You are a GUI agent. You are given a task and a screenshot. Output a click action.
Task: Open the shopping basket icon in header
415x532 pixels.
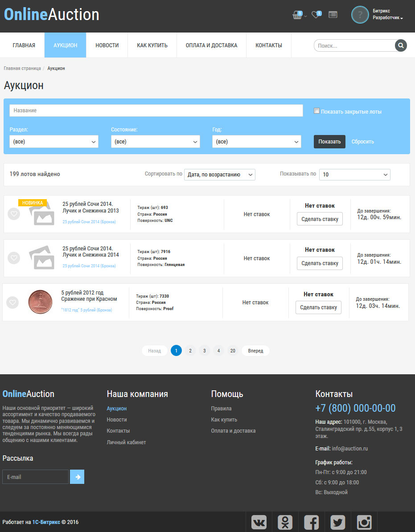click(x=297, y=15)
